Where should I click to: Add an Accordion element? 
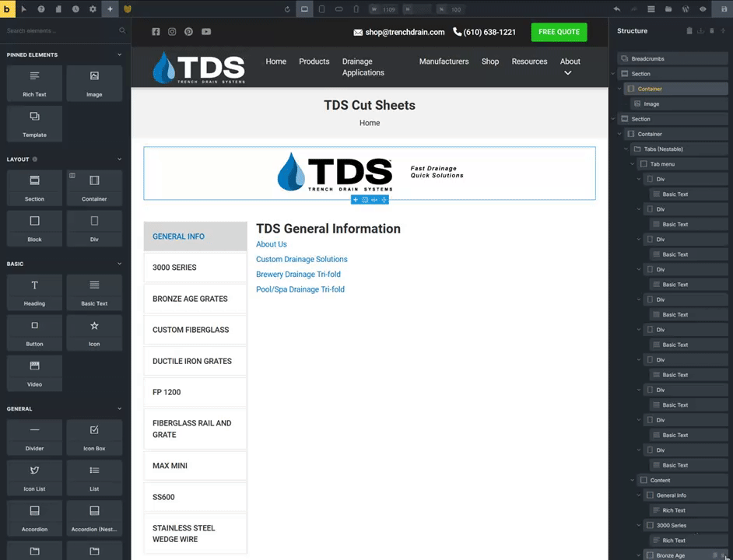click(34, 519)
